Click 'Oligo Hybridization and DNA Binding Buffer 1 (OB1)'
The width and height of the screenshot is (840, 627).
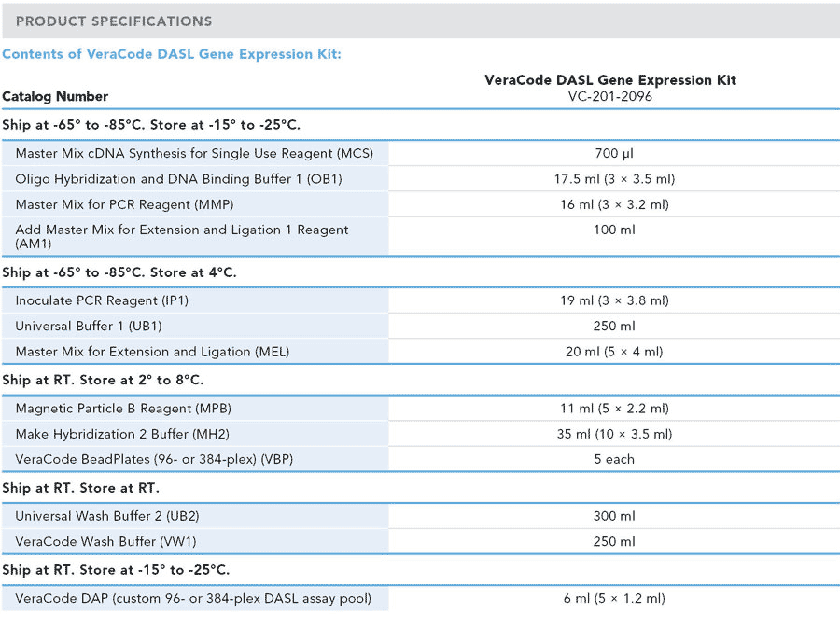[x=178, y=179]
